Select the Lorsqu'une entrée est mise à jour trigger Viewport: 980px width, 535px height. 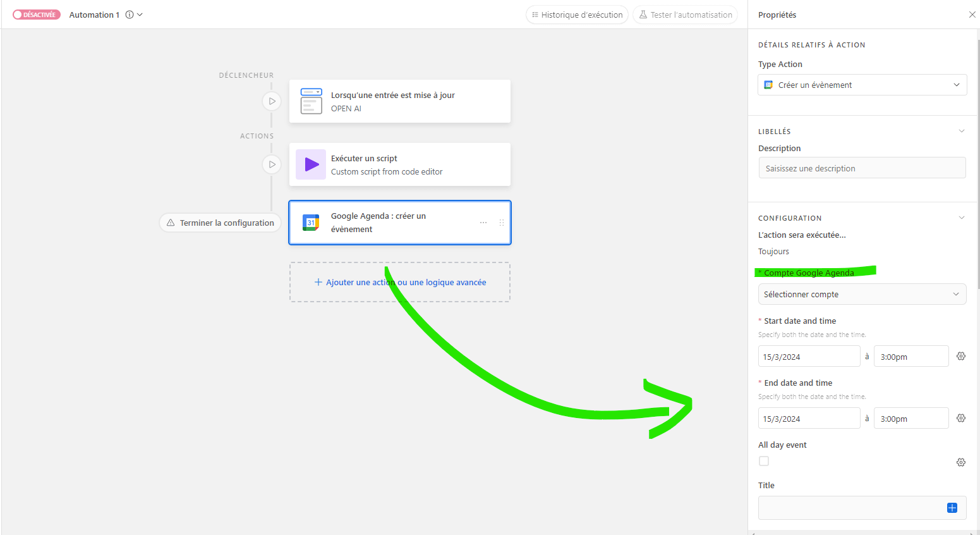[399, 101]
